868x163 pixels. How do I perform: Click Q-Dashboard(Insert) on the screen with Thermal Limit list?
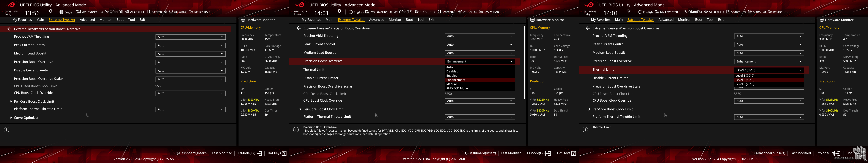pos(770,153)
